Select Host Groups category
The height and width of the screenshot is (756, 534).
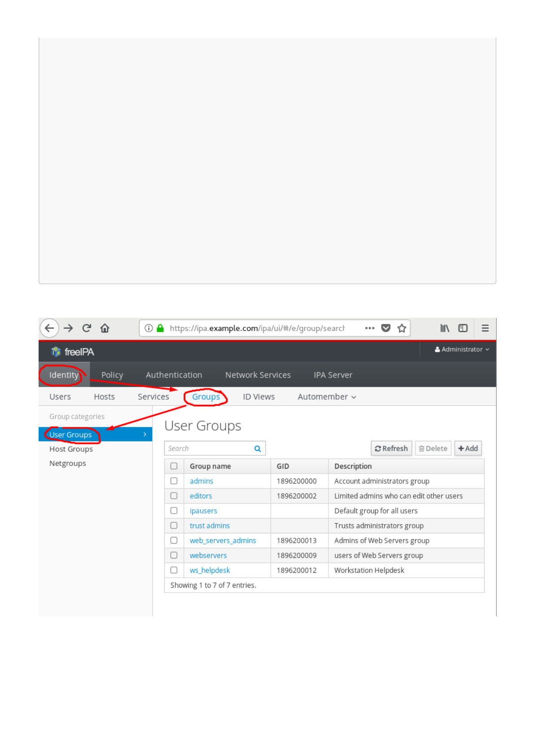point(71,449)
